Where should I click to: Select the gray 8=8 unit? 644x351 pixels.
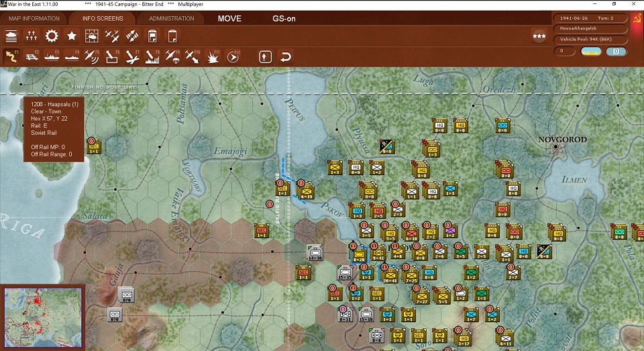(x=376, y=336)
